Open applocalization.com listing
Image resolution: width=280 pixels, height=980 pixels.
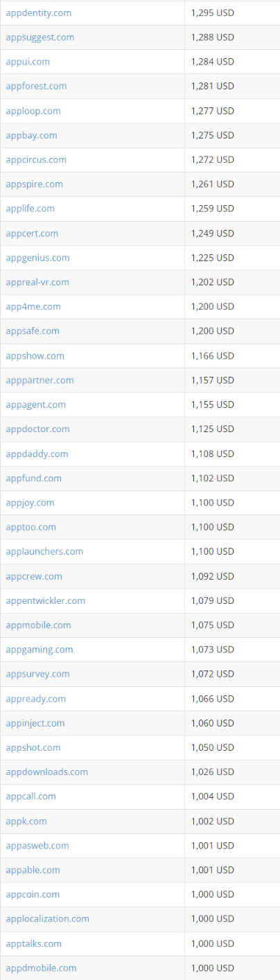point(47,919)
